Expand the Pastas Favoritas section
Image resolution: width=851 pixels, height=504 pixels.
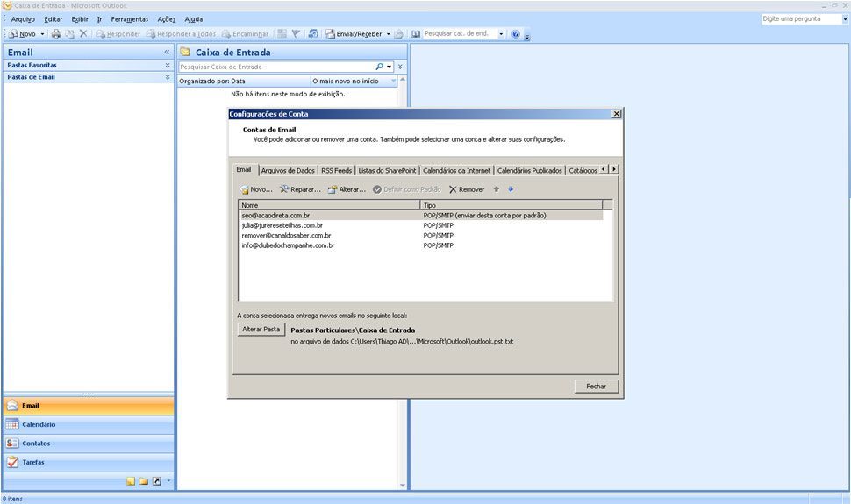pos(167,65)
